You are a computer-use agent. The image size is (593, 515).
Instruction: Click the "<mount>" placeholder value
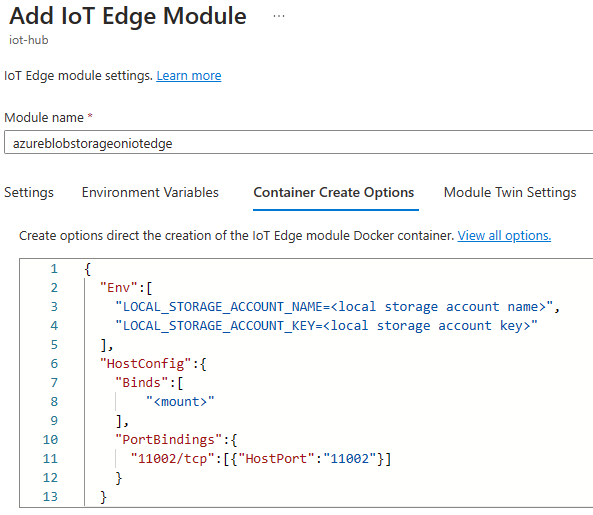180,402
